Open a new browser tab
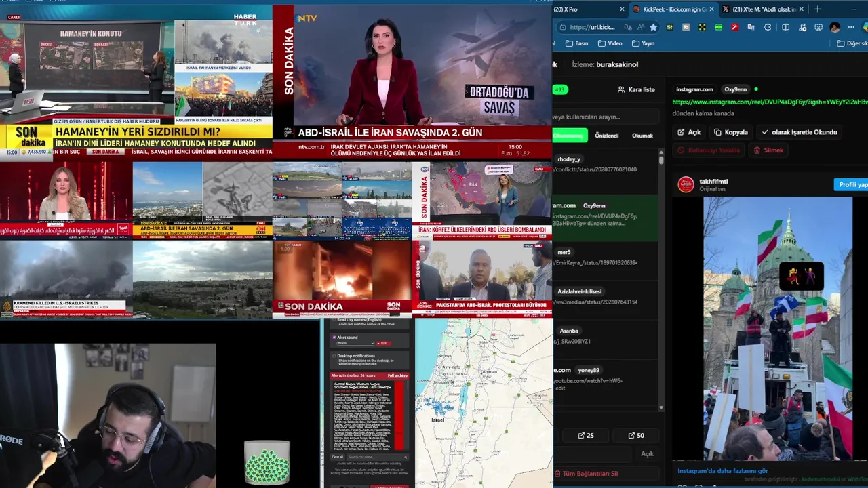 tap(817, 9)
